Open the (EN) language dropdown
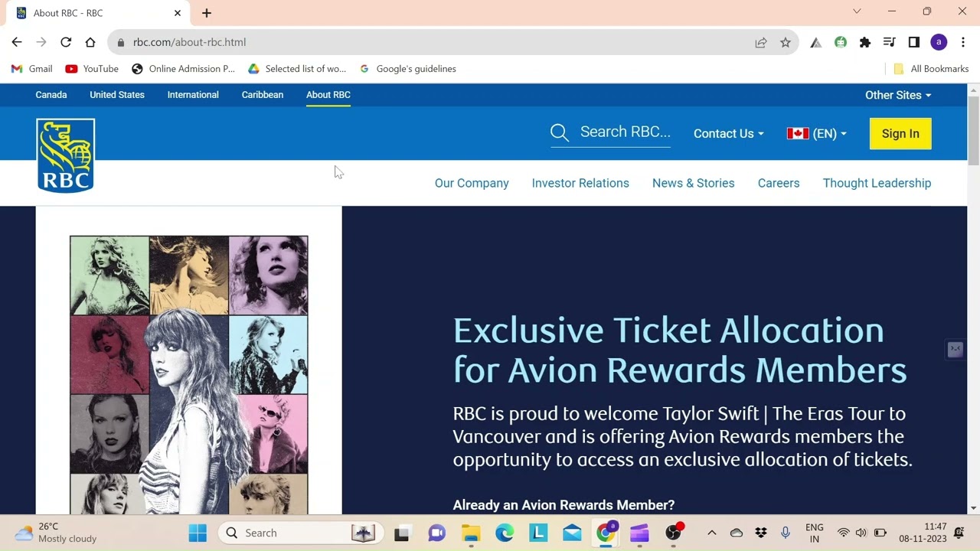This screenshot has width=980, height=551. (x=817, y=133)
